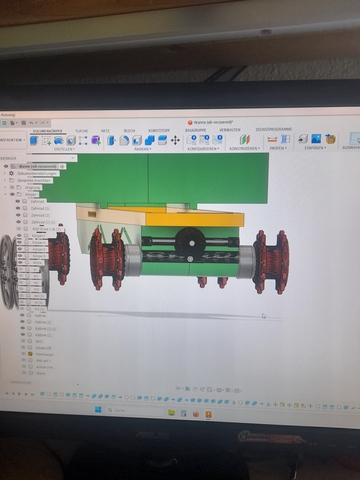The width and height of the screenshot is (360, 480).
Task: Select the Shell tool icon
Action: pos(137,140)
